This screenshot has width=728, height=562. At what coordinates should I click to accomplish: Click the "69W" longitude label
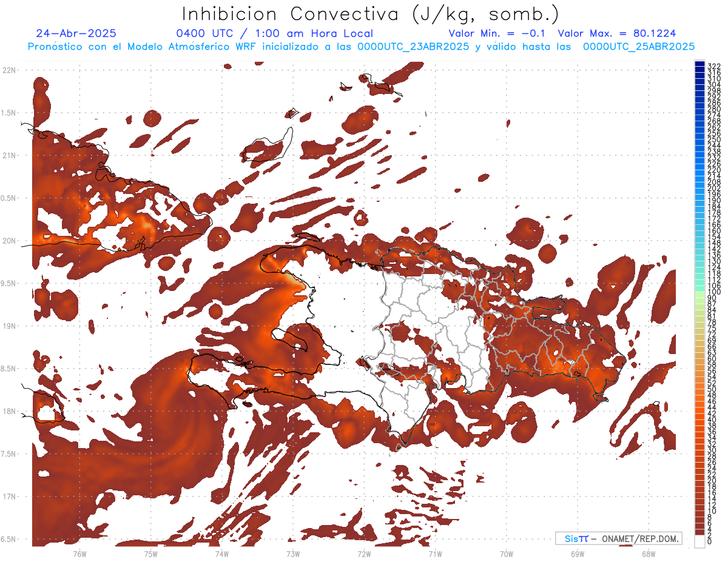click(x=578, y=554)
